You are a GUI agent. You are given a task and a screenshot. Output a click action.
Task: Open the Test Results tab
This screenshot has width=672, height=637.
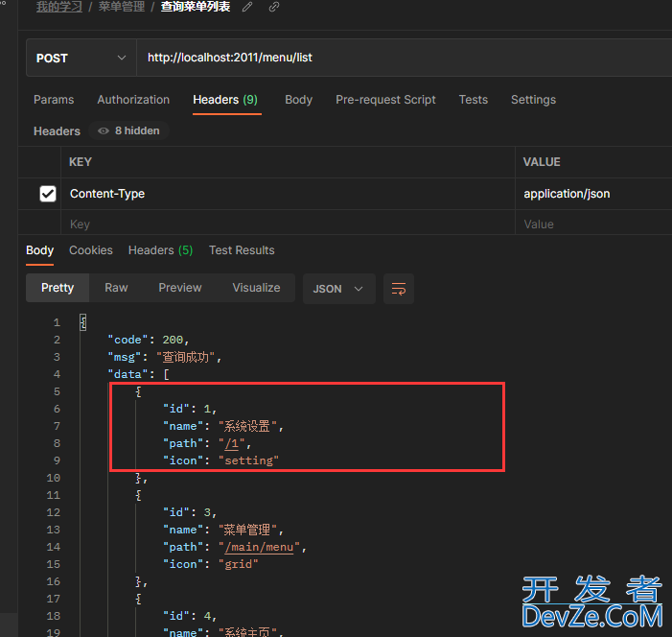[242, 250]
